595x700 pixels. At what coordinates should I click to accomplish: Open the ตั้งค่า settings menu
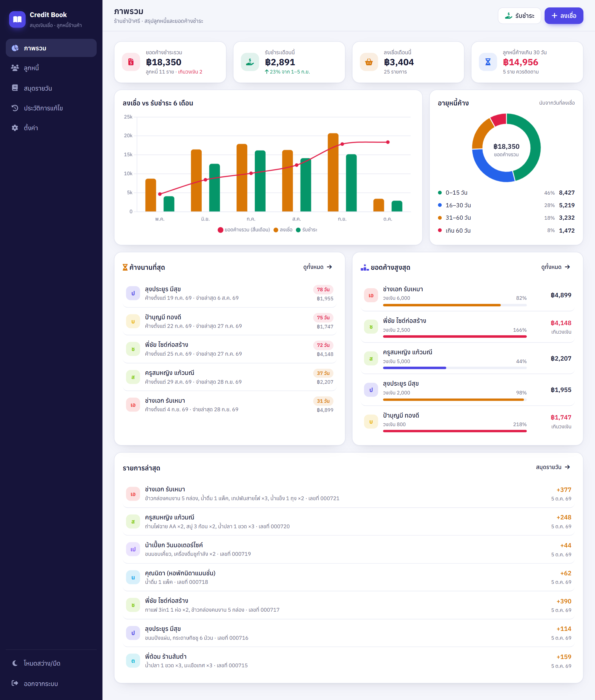coord(51,128)
